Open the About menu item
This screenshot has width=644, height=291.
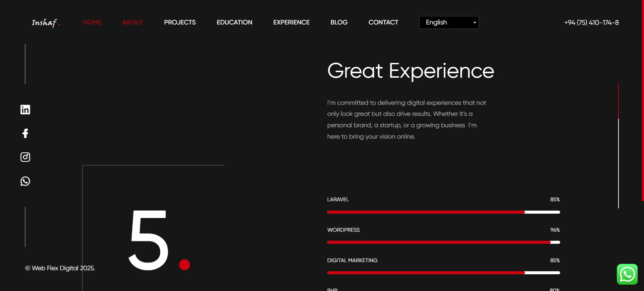[132, 22]
